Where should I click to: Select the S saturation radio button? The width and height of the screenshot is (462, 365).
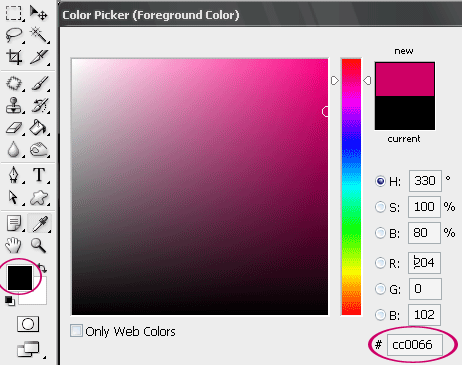[380, 207]
